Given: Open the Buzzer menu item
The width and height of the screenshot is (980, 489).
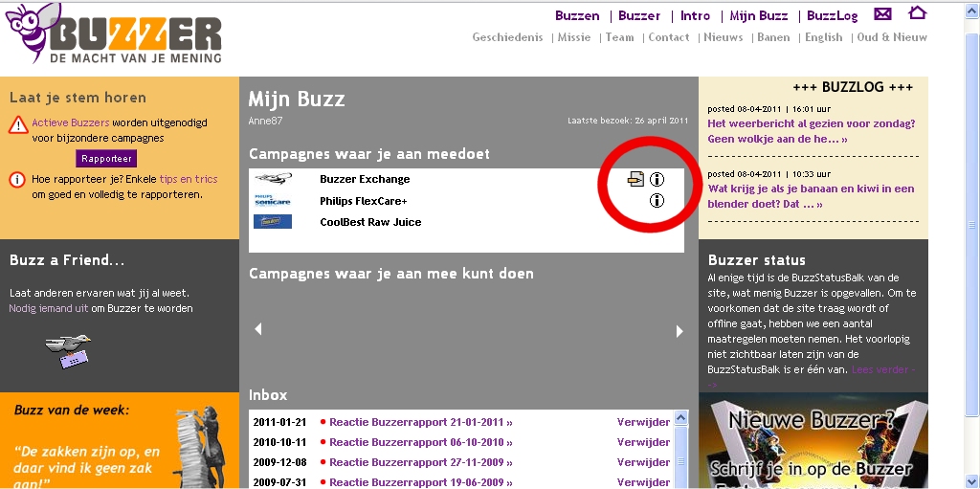Looking at the screenshot, I should click(639, 15).
